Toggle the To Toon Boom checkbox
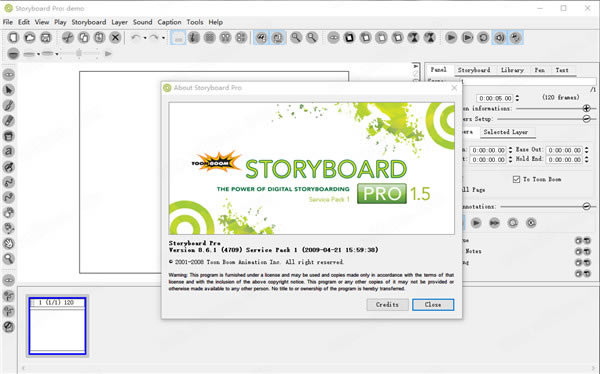Screen dimensions: 600x374 516,179
